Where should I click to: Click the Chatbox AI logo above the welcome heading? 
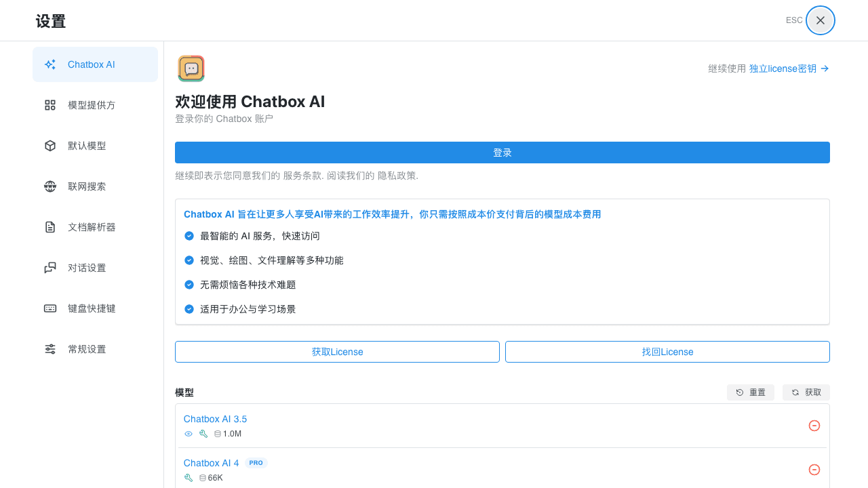(x=191, y=68)
